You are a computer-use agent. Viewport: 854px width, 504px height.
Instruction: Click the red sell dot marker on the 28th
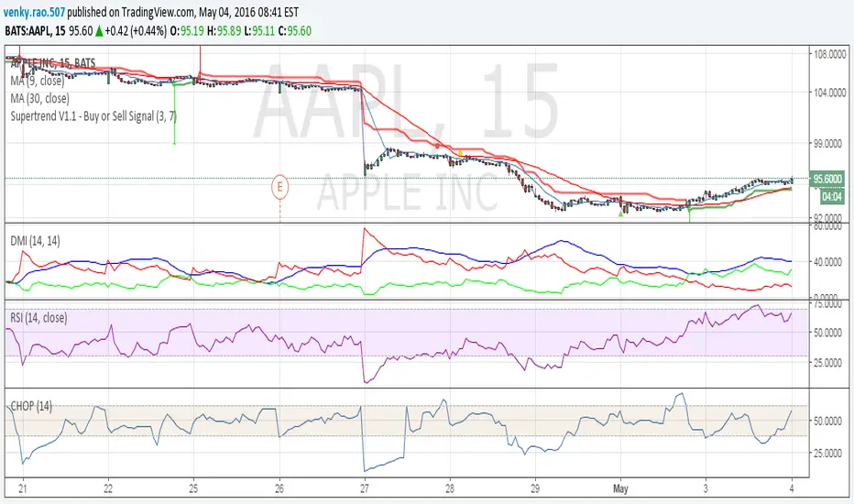437,146
